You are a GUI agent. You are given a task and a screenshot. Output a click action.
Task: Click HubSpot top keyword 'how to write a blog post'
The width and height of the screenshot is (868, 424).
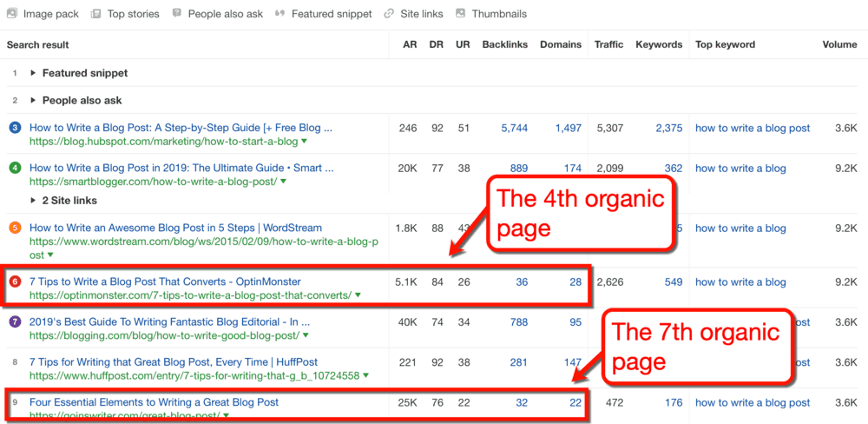click(753, 128)
